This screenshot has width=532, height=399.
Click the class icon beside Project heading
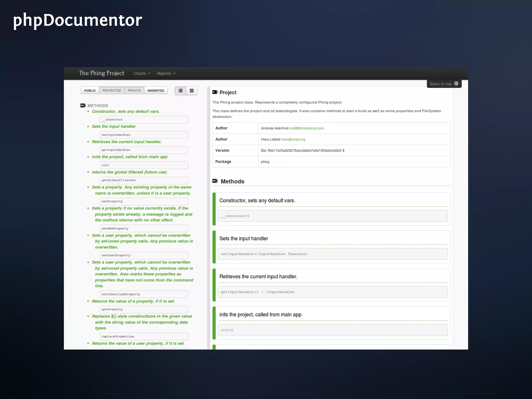[x=215, y=92]
